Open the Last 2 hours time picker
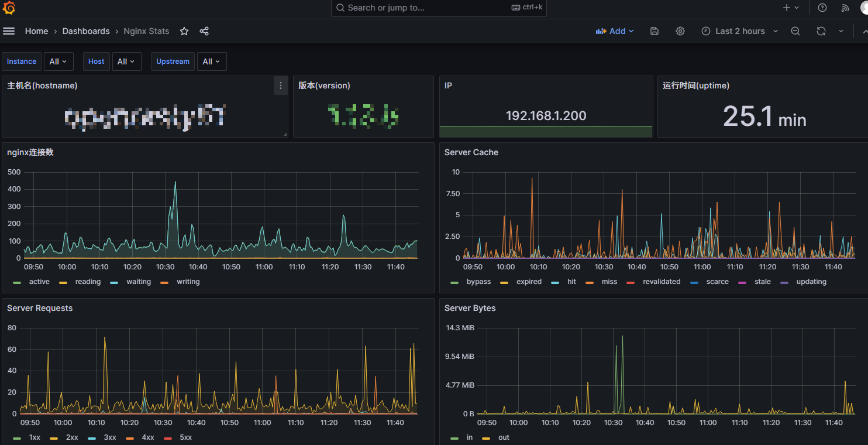The height and width of the screenshot is (445, 868). [740, 31]
